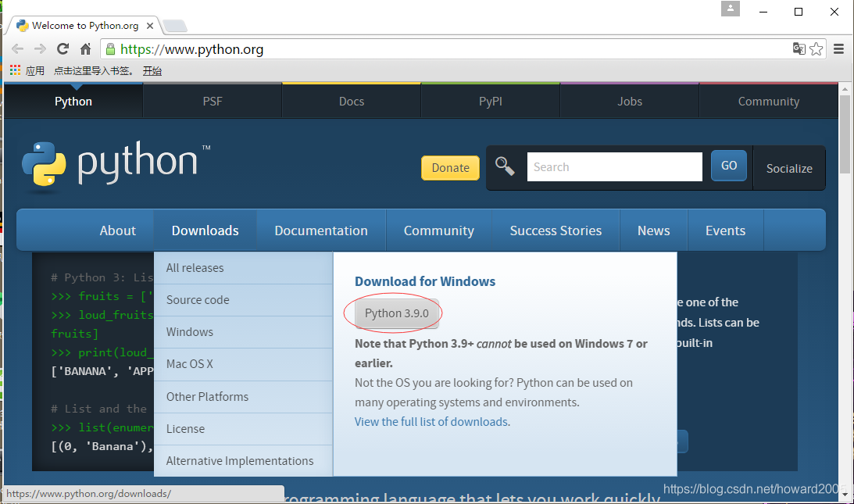Image resolution: width=854 pixels, height=504 pixels.
Task: Open the Community main menu item
Action: click(438, 231)
